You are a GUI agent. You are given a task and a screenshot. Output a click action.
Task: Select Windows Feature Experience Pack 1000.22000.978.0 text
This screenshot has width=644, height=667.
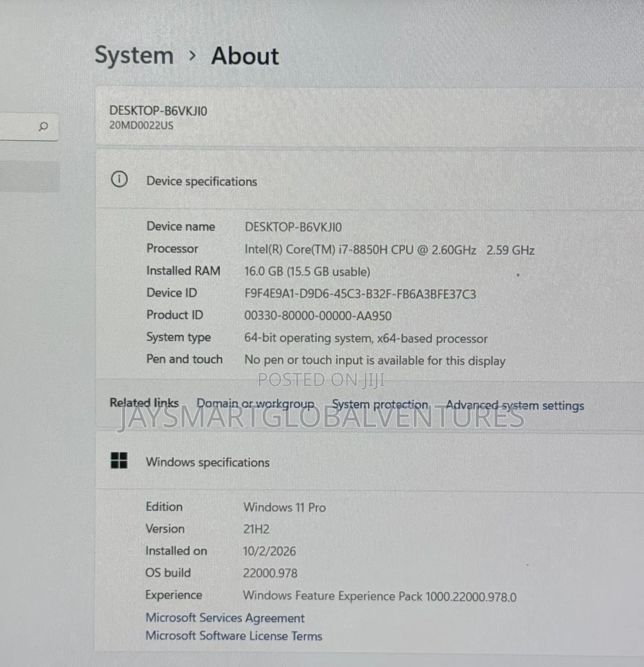pyautogui.click(x=380, y=596)
